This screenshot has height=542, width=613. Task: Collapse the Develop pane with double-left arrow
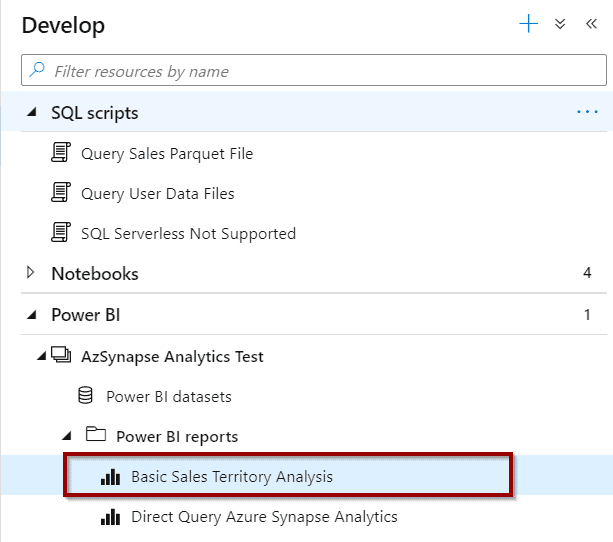591,24
